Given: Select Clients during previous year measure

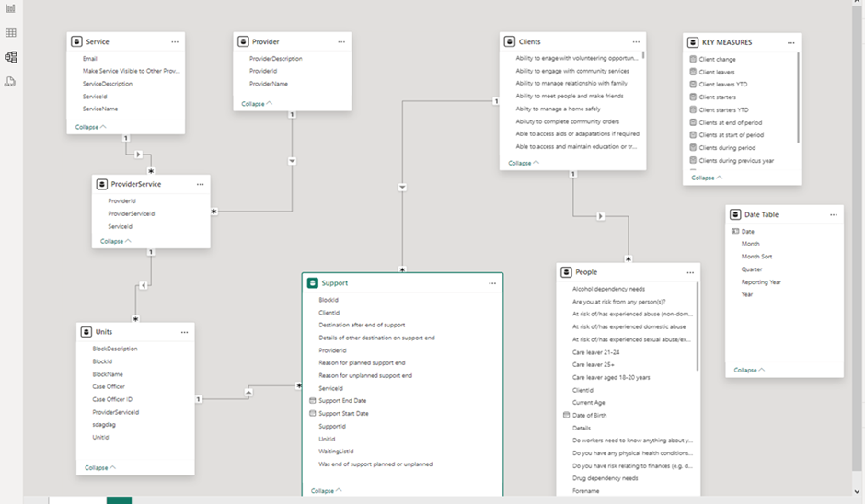Looking at the screenshot, I should [x=736, y=161].
